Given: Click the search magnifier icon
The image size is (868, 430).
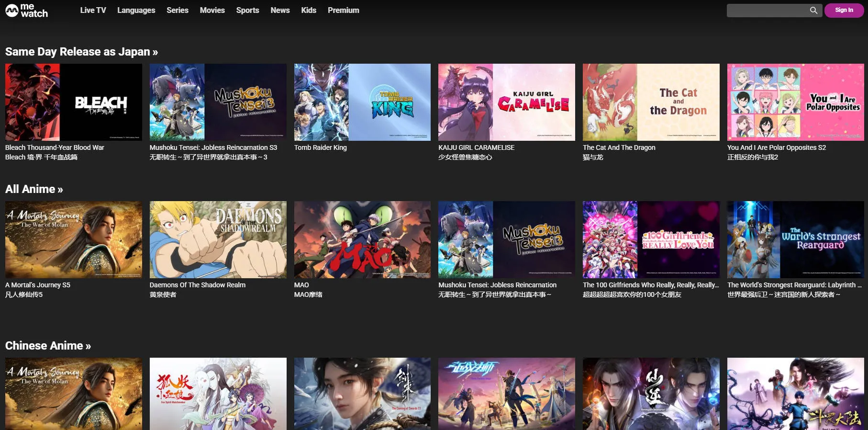Looking at the screenshot, I should (813, 10).
